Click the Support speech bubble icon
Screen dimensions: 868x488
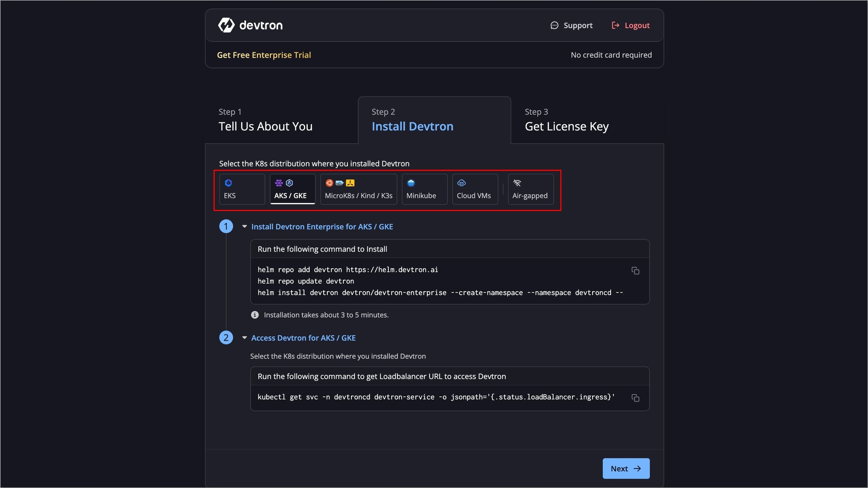[x=554, y=25]
